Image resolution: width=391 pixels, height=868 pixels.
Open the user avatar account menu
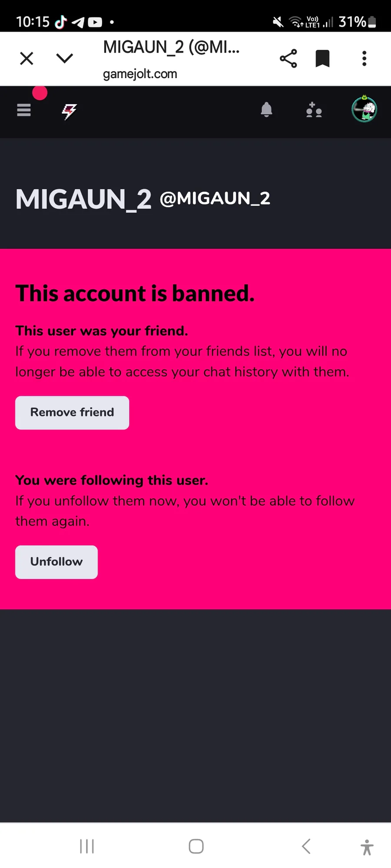coord(364,109)
